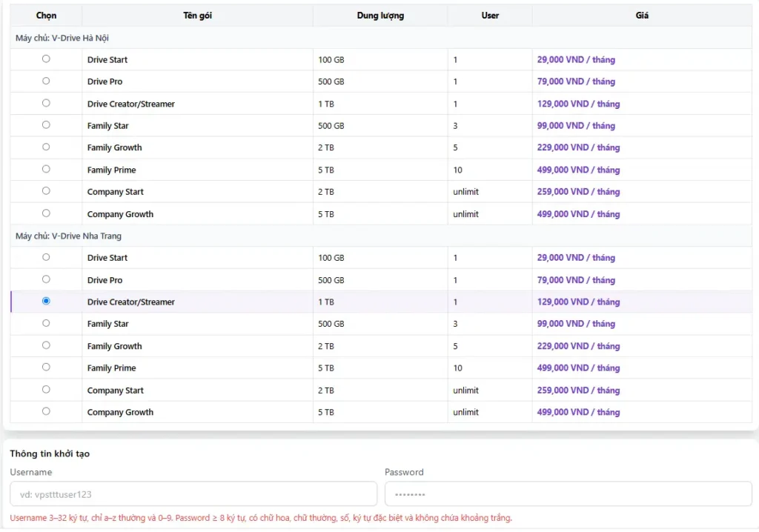This screenshot has height=532, width=759.
Task: Click selected Nha Trang Drive Creator/Streamer radio
Action: click(x=46, y=301)
